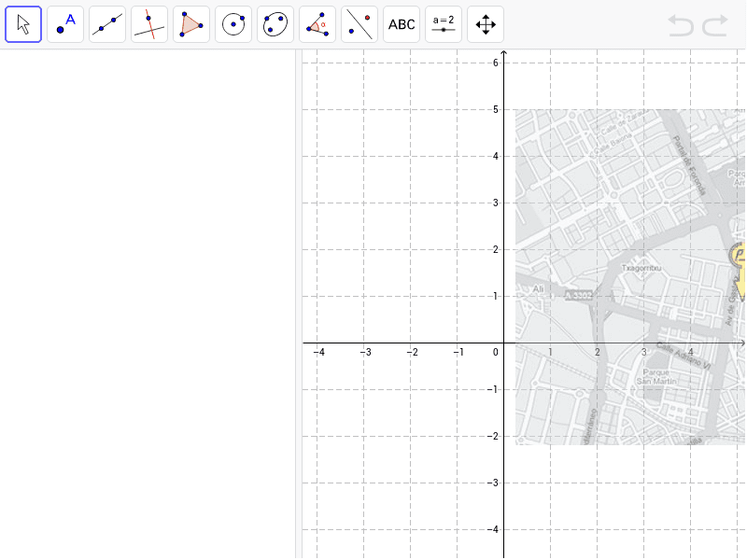Select the New Point tool
747x560 pixels.
point(65,24)
